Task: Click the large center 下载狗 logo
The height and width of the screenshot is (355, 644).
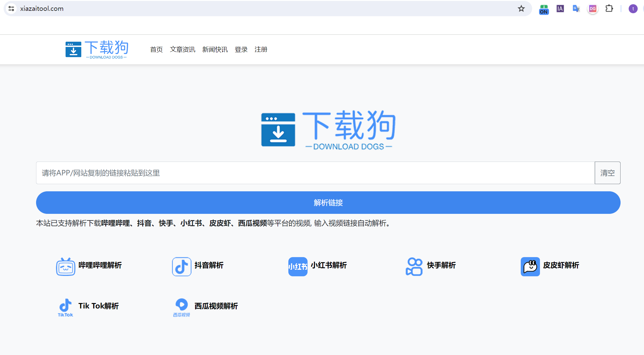Action: [x=328, y=130]
